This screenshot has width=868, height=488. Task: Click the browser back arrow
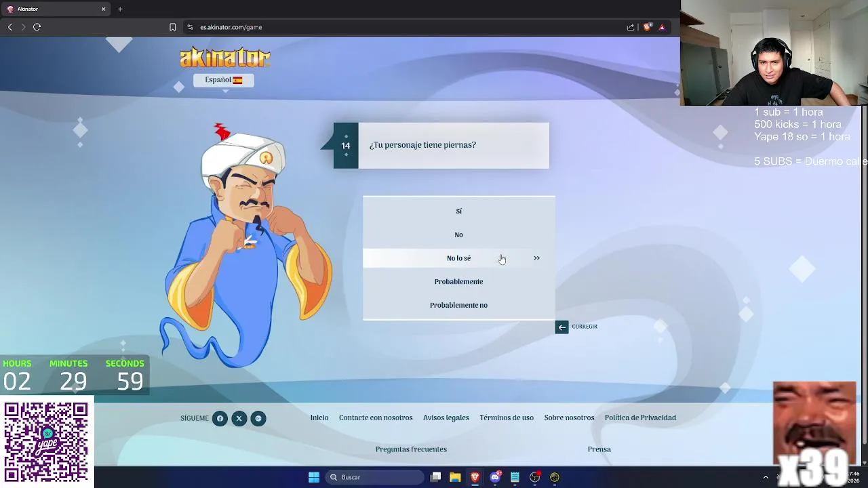click(9, 27)
